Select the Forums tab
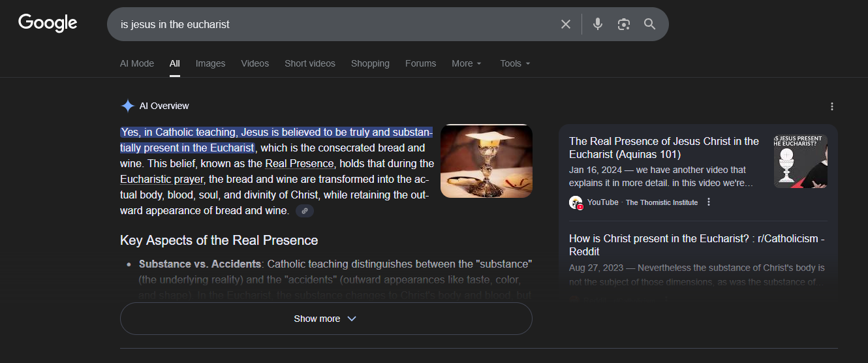This screenshot has height=363, width=868. (x=420, y=63)
